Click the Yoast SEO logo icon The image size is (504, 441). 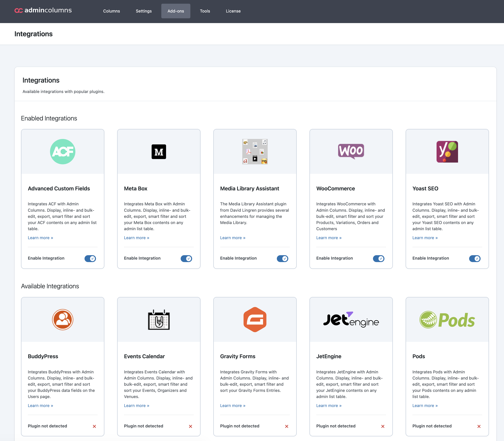click(447, 152)
